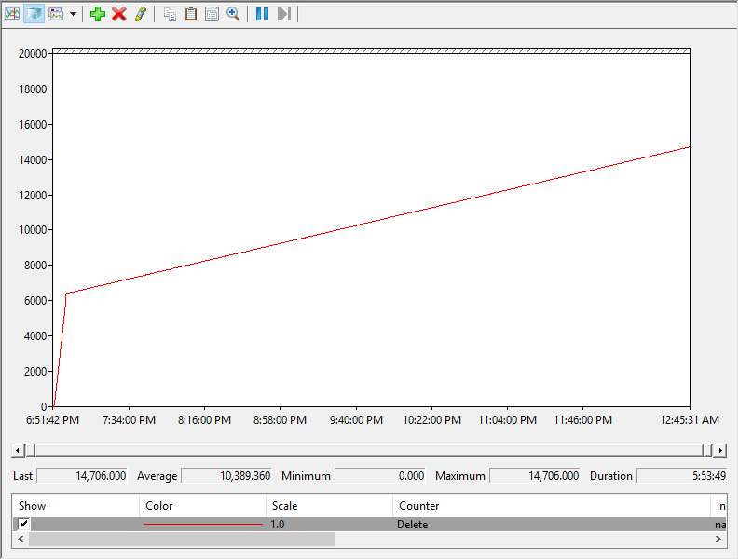The width and height of the screenshot is (739, 560).
Task: Pause the display with Freeze button
Action: pos(262,14)
